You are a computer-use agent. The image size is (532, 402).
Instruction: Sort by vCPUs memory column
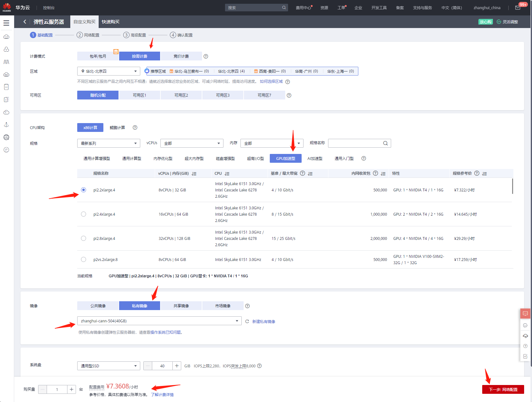[x=194, y=174]
